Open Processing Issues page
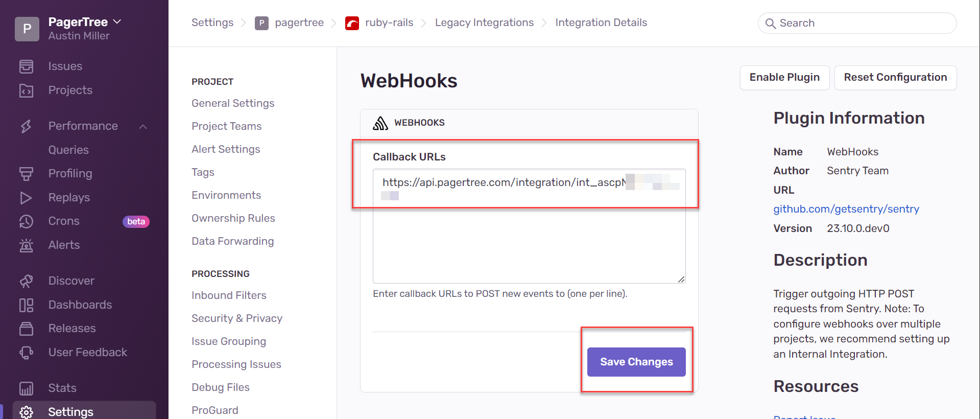The height and width of the screenshot is (419, 980). tap(236, 364)
